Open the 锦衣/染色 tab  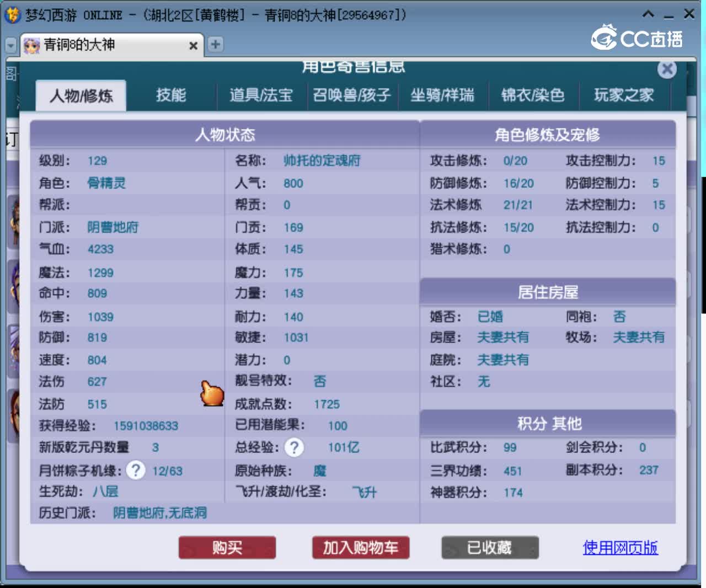tap(533, 95)
